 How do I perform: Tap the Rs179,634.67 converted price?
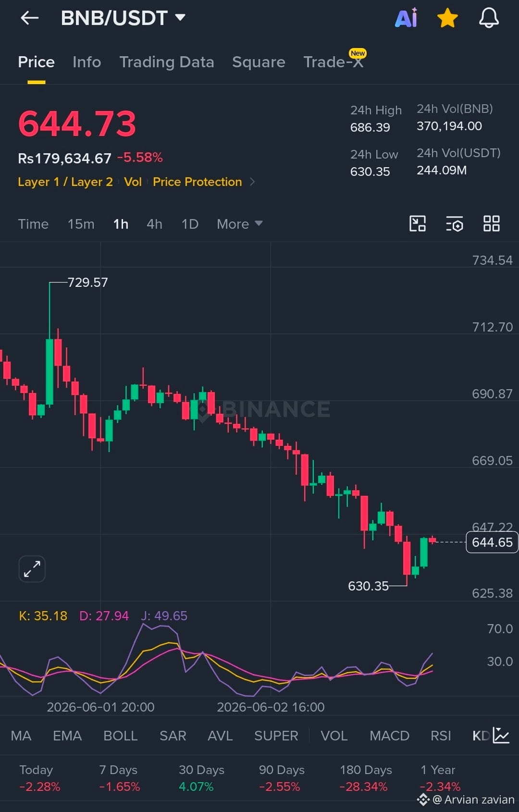pyautogui.click(x=64, y=158)
